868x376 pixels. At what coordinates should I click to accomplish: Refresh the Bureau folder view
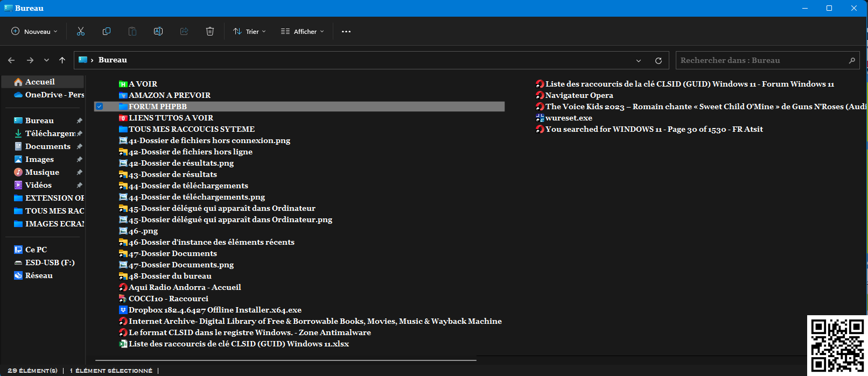(658, 61)
